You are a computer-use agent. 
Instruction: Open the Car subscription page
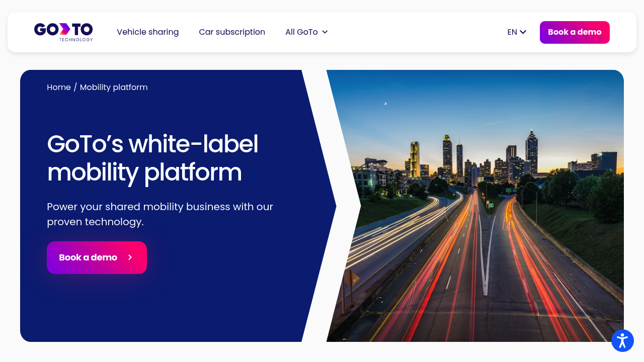[232, 32]
